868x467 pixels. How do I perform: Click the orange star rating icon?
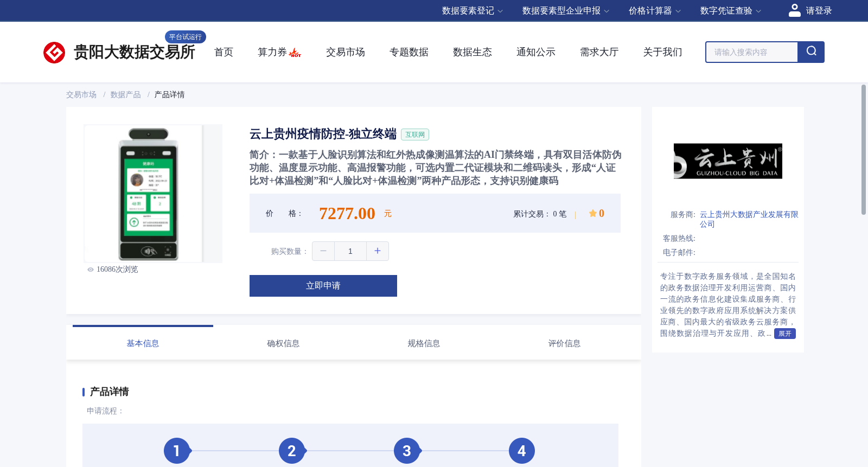593,214
